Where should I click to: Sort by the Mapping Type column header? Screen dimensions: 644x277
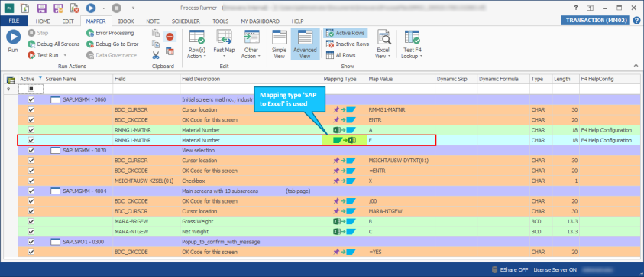(345, 79)
